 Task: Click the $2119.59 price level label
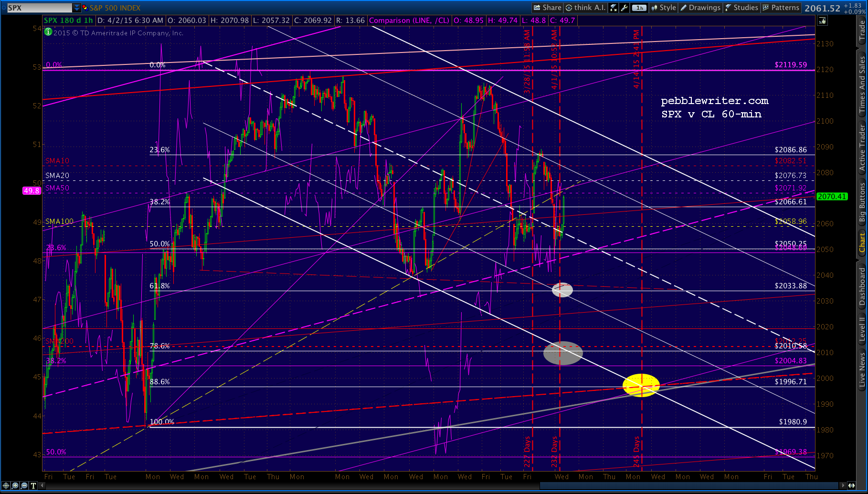[x=791, y=65]
